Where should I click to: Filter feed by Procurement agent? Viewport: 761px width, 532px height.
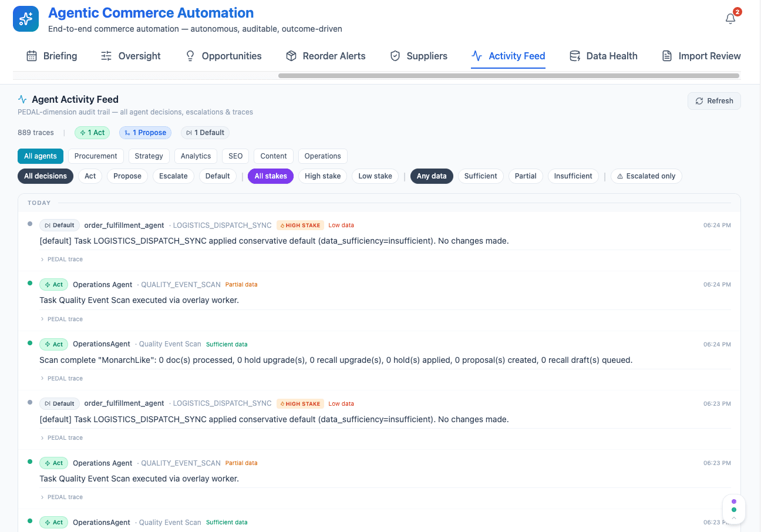[96, 156]
